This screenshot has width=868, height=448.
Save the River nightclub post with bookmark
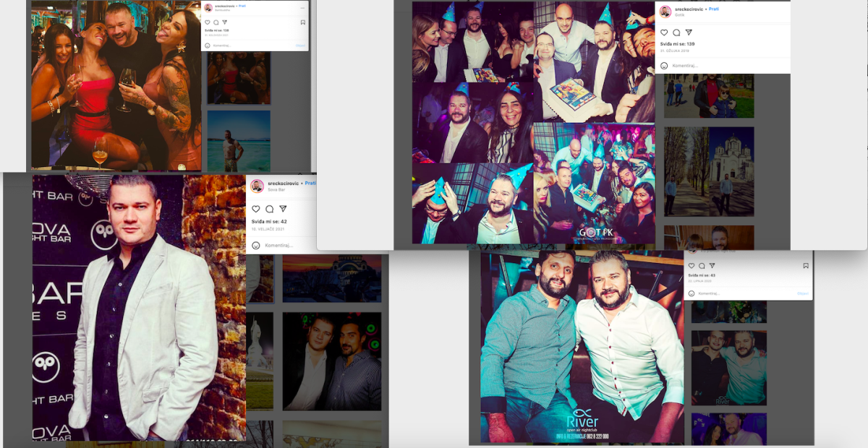point(805,266)
